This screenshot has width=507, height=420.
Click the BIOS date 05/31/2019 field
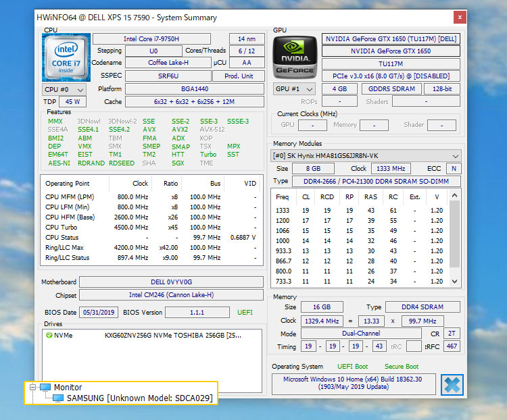coord(99,313)
